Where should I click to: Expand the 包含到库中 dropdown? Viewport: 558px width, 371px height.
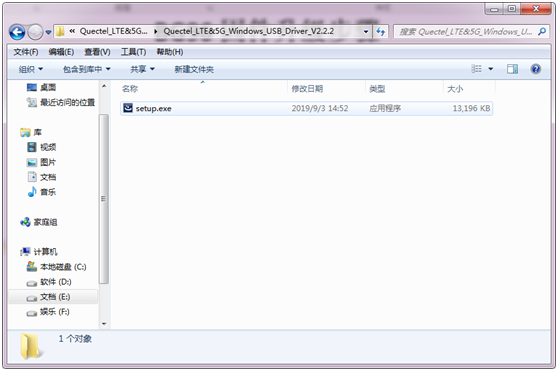(86, 69)
